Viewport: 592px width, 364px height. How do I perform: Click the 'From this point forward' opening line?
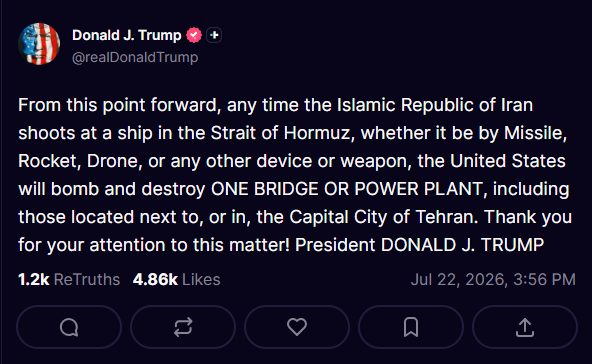(x=119, y=105)
